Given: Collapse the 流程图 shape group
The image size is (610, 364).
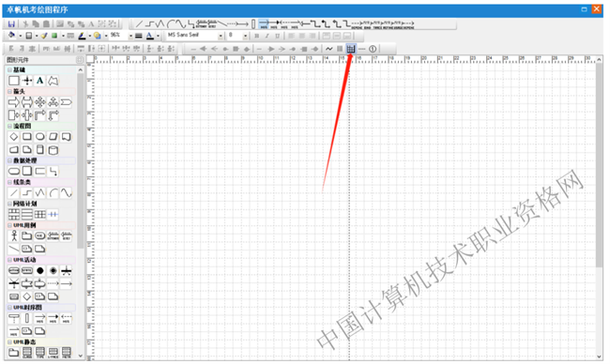Looking at the screenshot, I should (x=9, y=126).
